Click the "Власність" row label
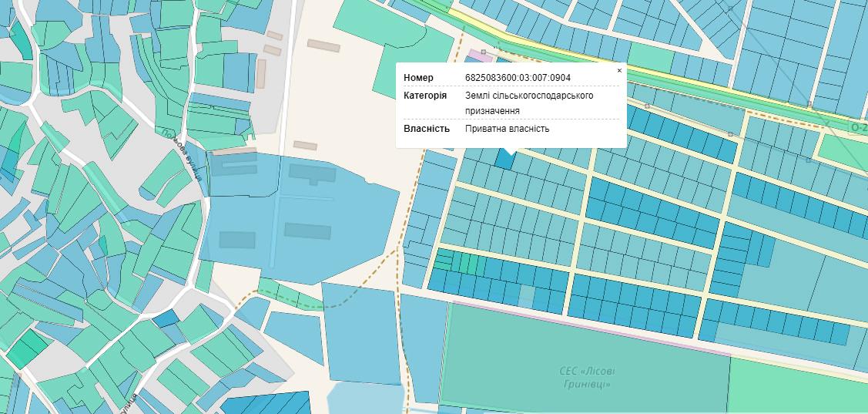Screen dimensions: 868x414 point(426,129)
